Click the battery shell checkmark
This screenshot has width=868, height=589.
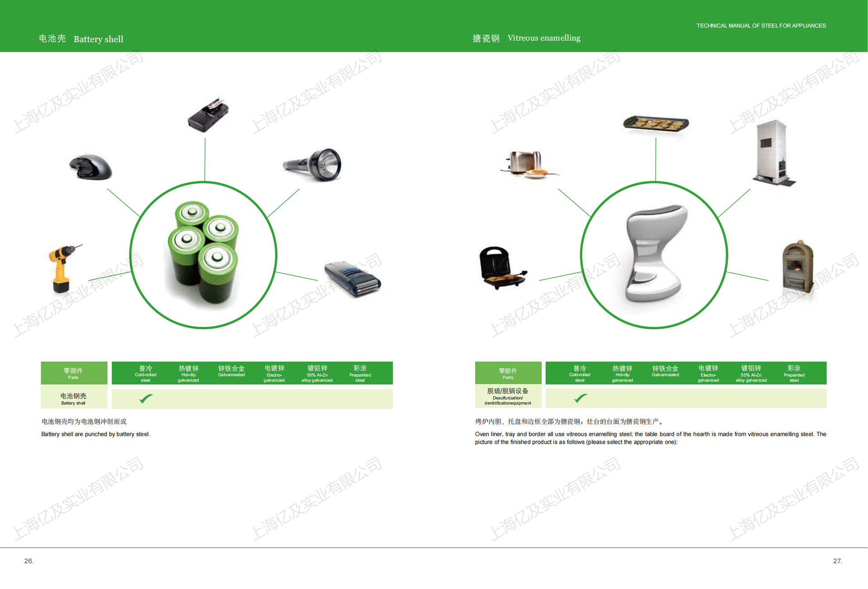click(146, 399)
